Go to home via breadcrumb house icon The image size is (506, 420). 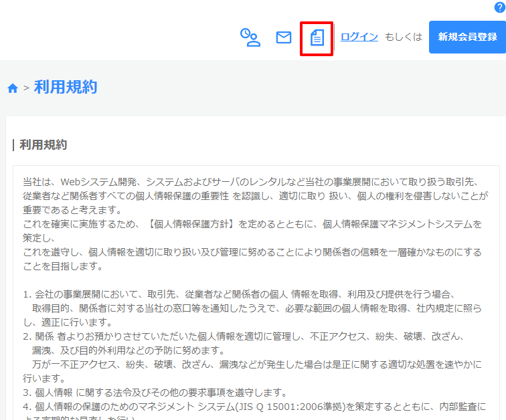point(12,88)
